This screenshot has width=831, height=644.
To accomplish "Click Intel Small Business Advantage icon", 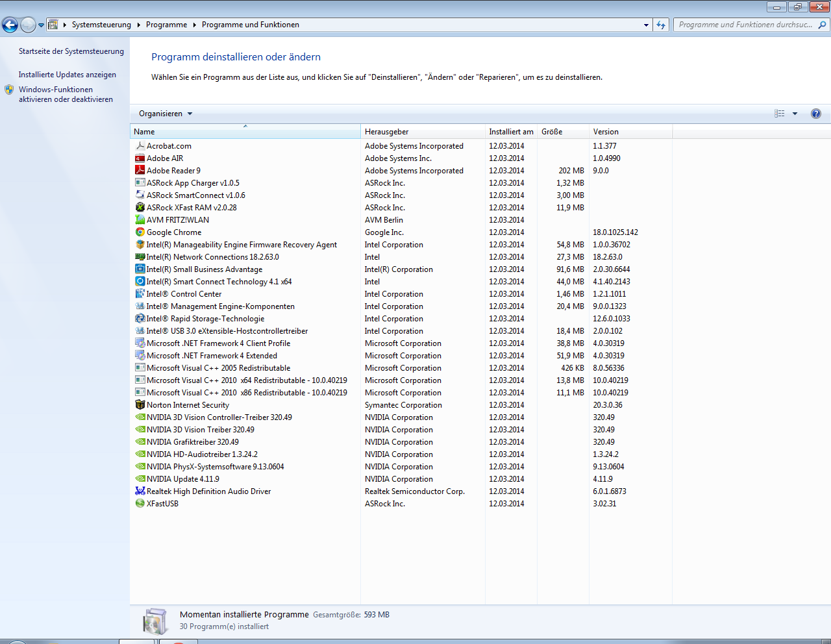I will (x=140, y=269).
